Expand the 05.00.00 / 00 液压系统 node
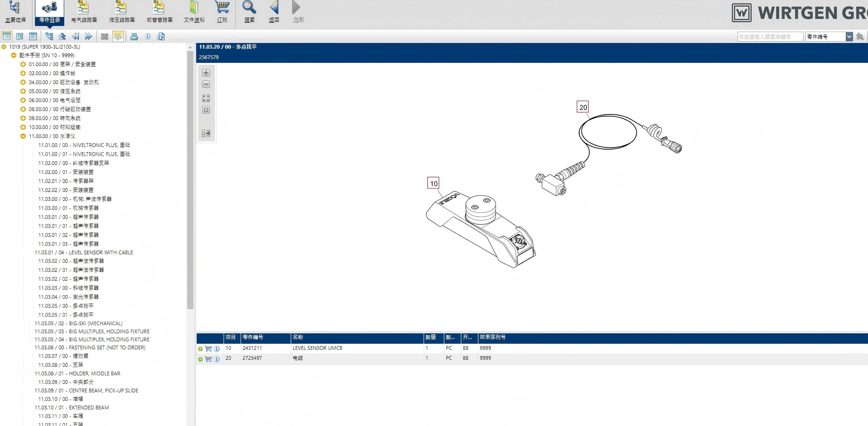This screenshot has width=868, height=426. coord(23,91)
